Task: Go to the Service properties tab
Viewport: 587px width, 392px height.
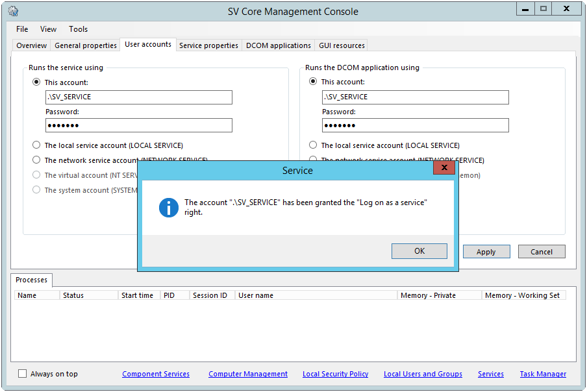Action: pyautogui.click(x=208, y=45)
